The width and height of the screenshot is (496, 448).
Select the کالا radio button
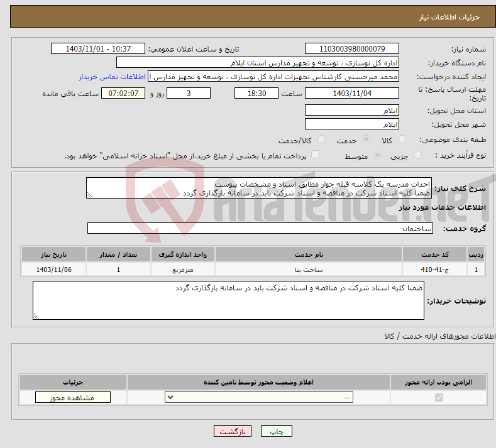[x=402, y=139]
